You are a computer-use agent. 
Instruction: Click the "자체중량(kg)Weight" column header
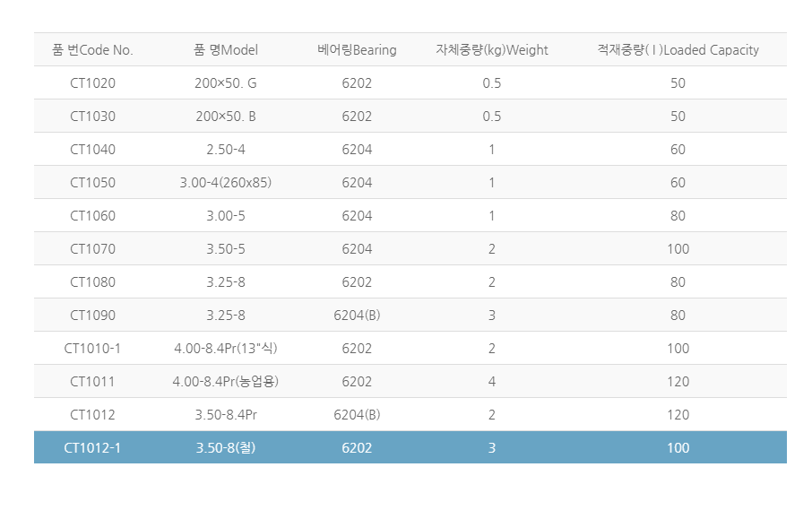coord(491,50)
